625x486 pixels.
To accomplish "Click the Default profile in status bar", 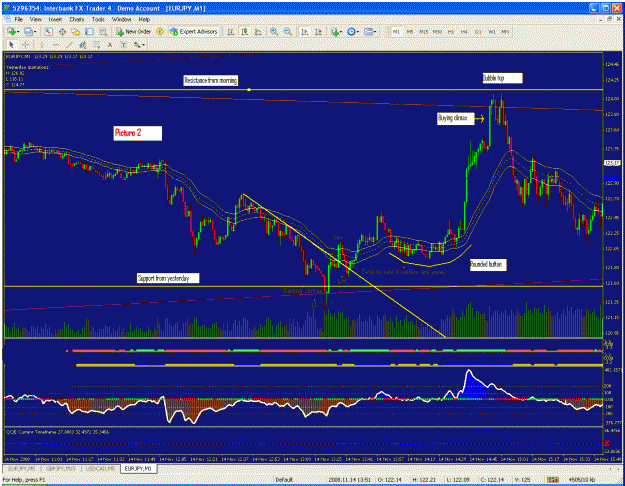I will coord(284,480).
